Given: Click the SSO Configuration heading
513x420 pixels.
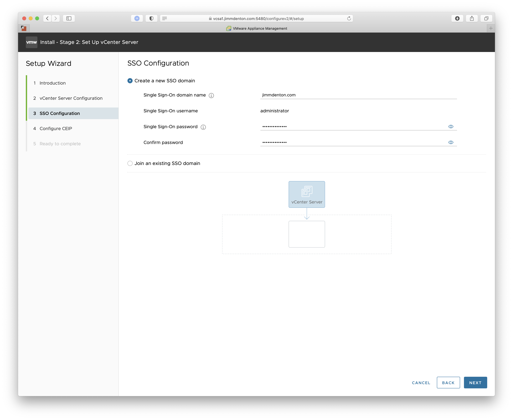Looking at the screenshot, I should coord(158,63).
